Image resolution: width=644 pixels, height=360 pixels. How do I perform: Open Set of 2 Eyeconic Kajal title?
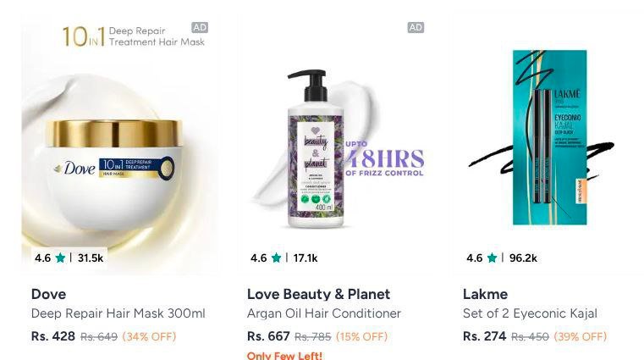[x=531, y=313]
